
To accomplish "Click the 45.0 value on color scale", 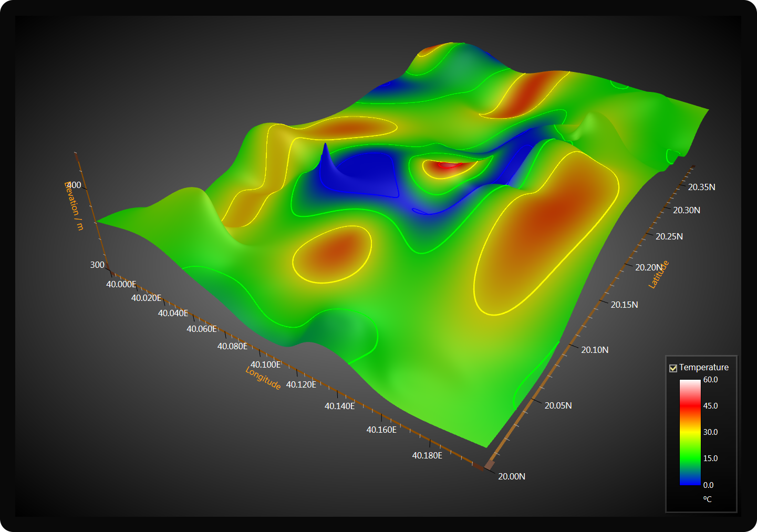I will [710, 405].
